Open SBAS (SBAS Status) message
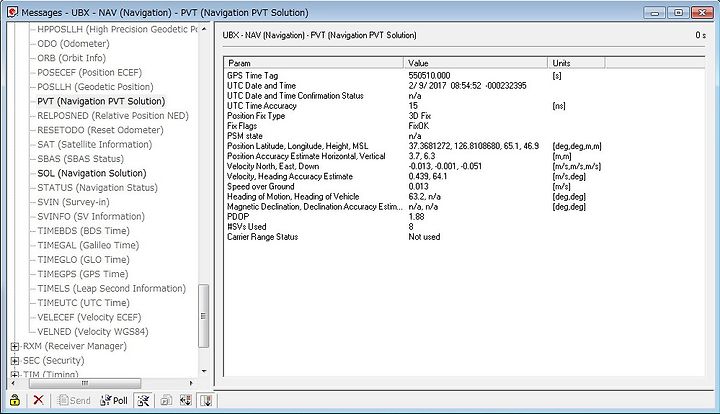The width and height of the screenshot is (720, 414). coord(80,159)
